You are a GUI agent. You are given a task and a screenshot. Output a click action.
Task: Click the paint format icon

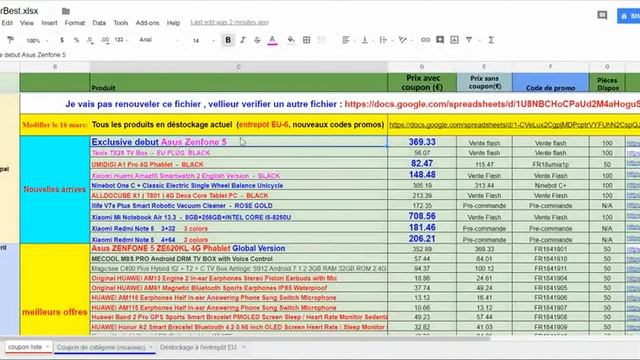[10, 40]
